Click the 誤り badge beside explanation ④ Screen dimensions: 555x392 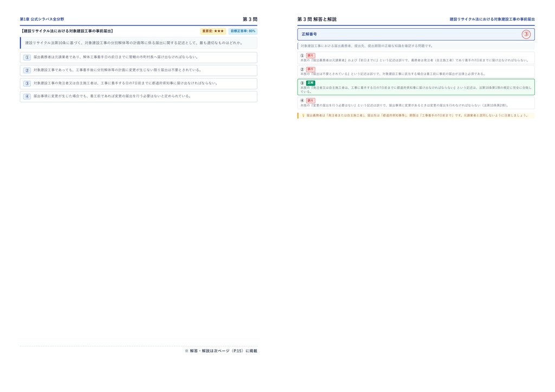point(311,100)
